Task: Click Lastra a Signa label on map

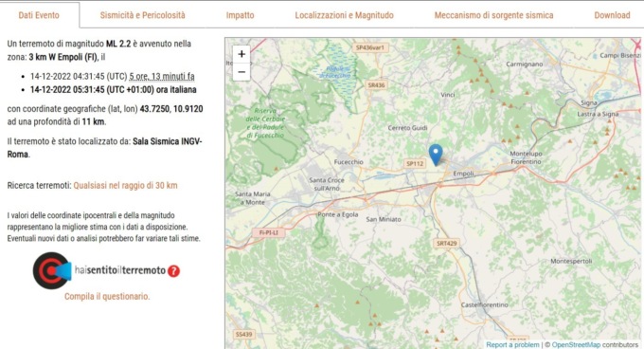Action: click(x=598, y=114)
